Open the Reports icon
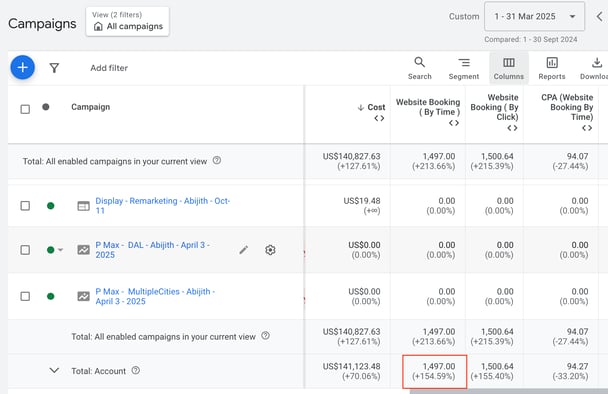 coord(552,68)
